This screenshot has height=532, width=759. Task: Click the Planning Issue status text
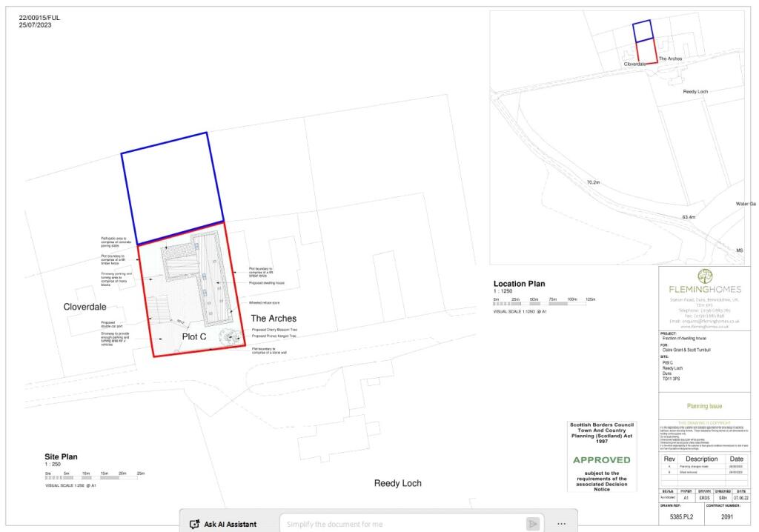[703, 405]
